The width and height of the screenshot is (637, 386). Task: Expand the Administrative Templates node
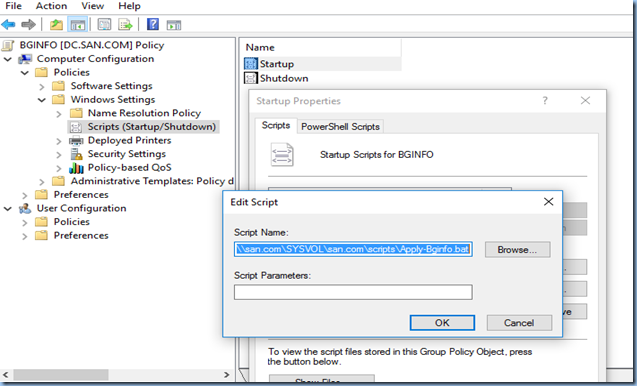[x=42, y=182]
